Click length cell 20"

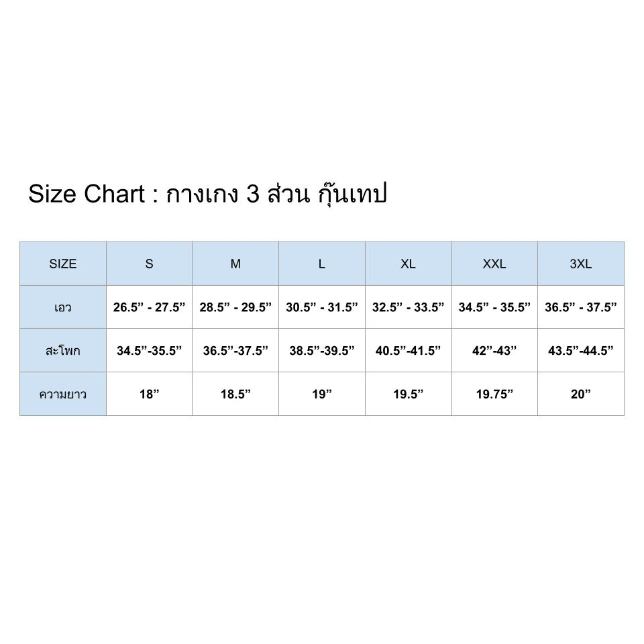point(581,394)
